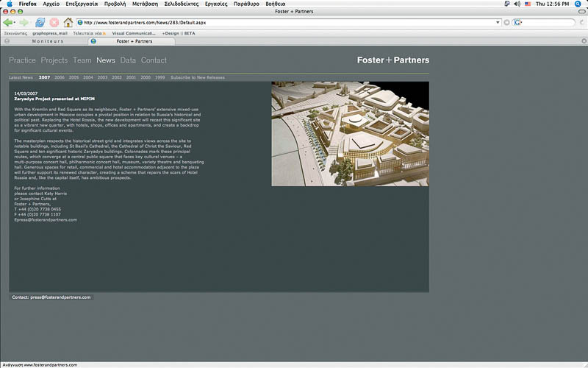588x368 pixels.
Task: Click the sync icon left of the volume icon
Action: (507, 4)
